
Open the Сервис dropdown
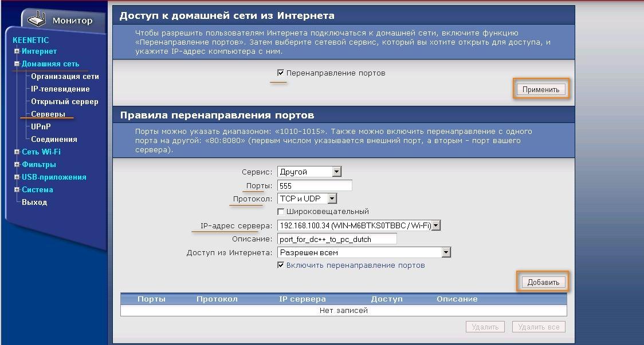tap(309, 172)
